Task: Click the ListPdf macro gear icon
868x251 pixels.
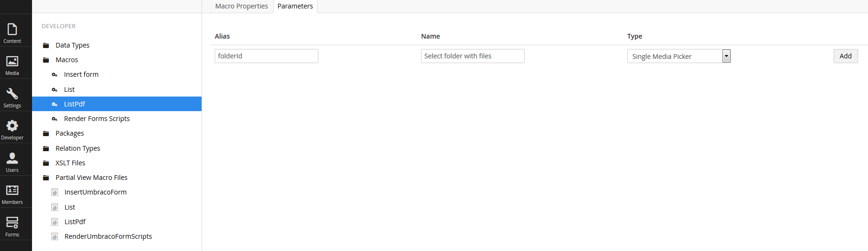Action: (55, 105)
